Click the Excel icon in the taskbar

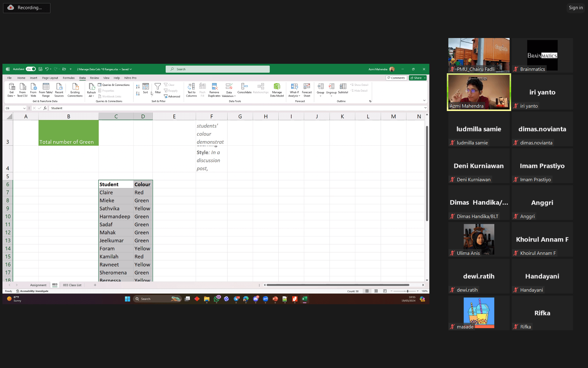click(x=304, y=299)
